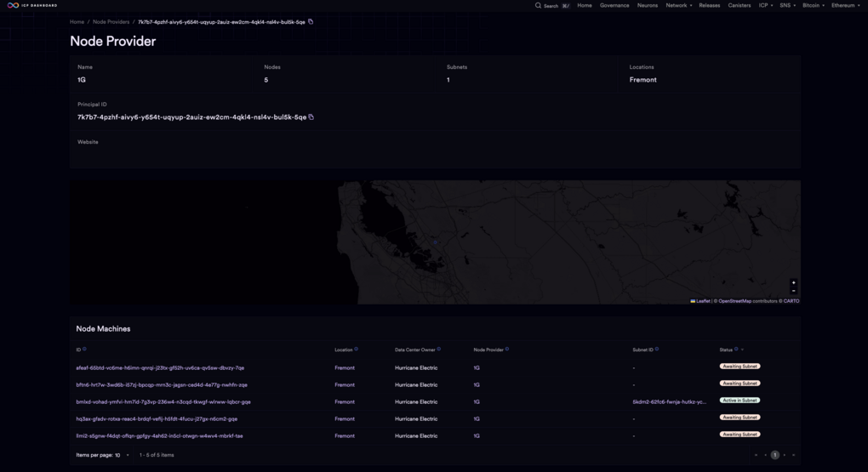The width and height of the screenshot is (868, 472).
Task: Click the ICP Dashboard infinity logo
Action: (x=13, y=5)
